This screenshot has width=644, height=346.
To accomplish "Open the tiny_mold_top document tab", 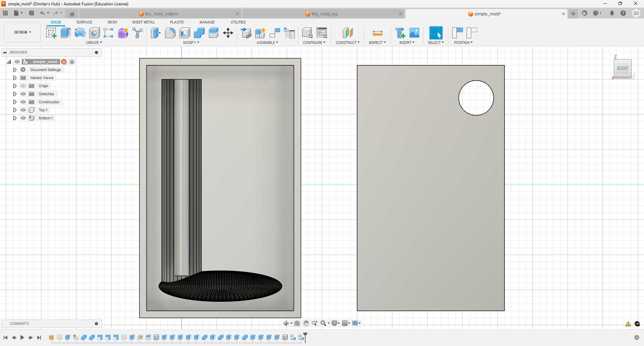I will 324,14.
